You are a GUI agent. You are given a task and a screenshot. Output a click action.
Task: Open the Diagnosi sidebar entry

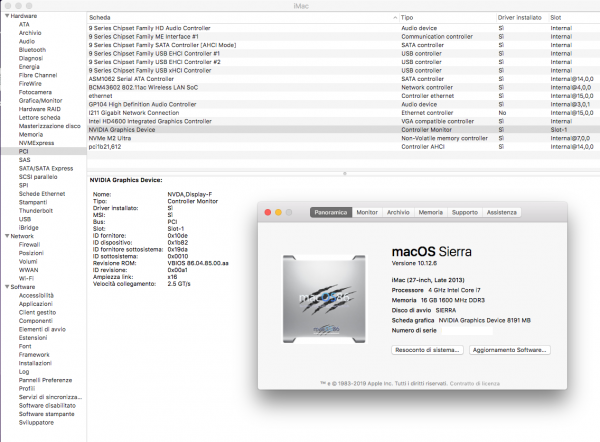[x=31, y=58]
